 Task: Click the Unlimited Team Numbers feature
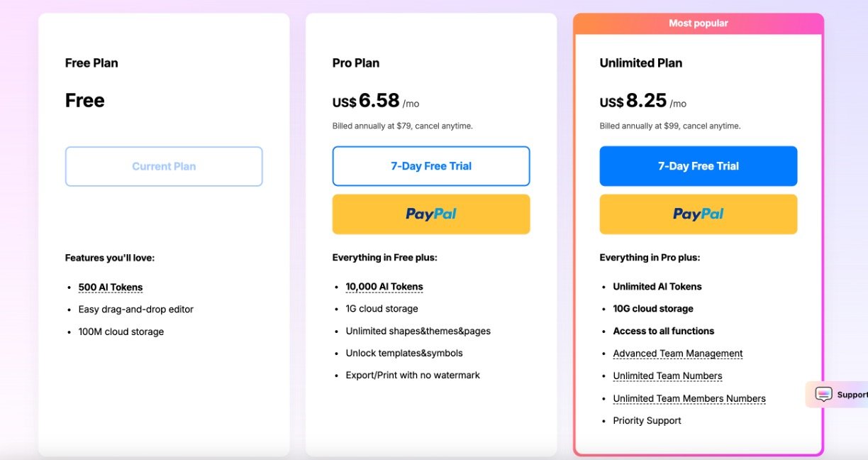coord(667,376)
